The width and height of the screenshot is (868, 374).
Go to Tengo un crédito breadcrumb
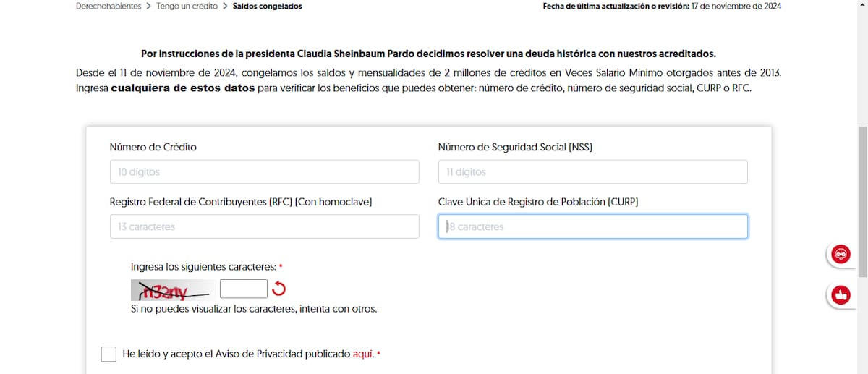click(x=187, y=7)
